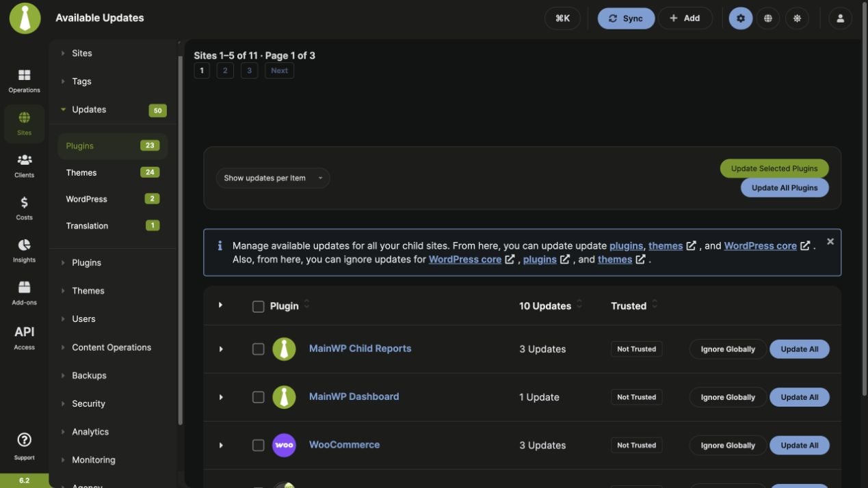Check the WooCommerce checkbox
This screenshot has width=868, height=488.
[x=258, y=445]
